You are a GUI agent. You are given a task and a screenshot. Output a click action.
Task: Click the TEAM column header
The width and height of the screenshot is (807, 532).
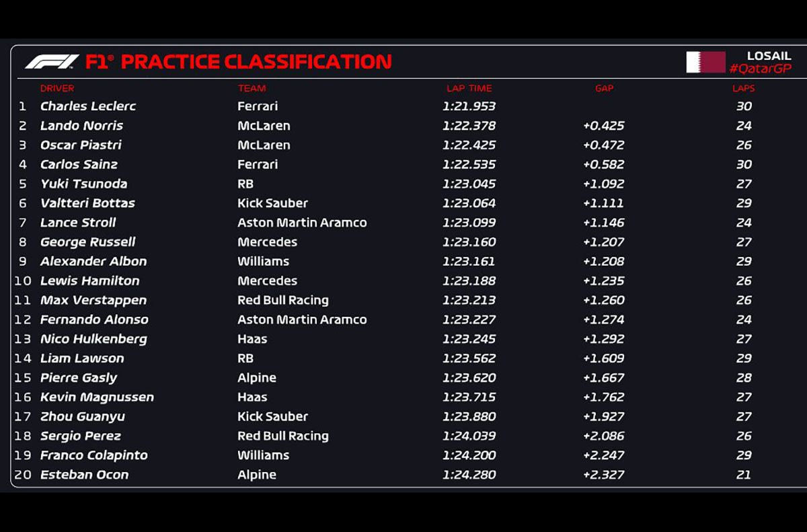(252, 88)
